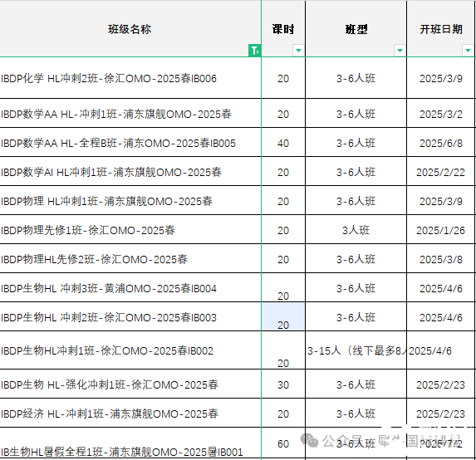
Task: Select the 班型 header cell
Action: pyautogui.click(x=356, y=29)
